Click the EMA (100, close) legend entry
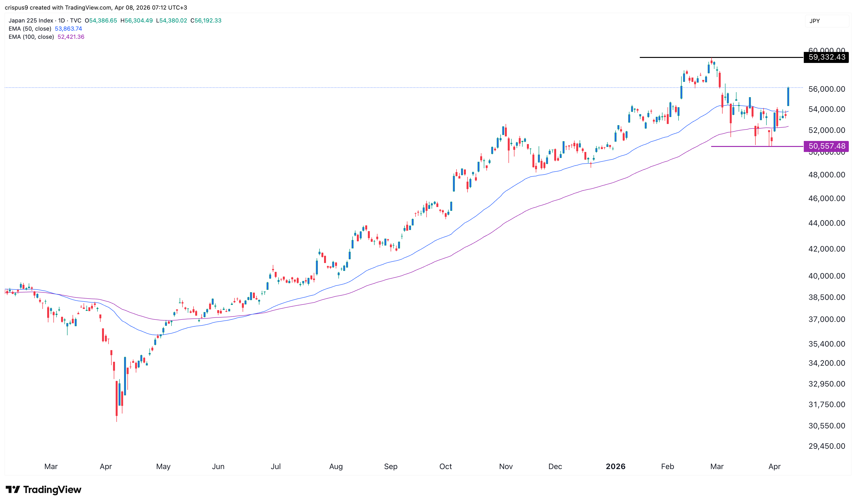Viewport: 856px width, 504px height. click(x=32, y=37)
